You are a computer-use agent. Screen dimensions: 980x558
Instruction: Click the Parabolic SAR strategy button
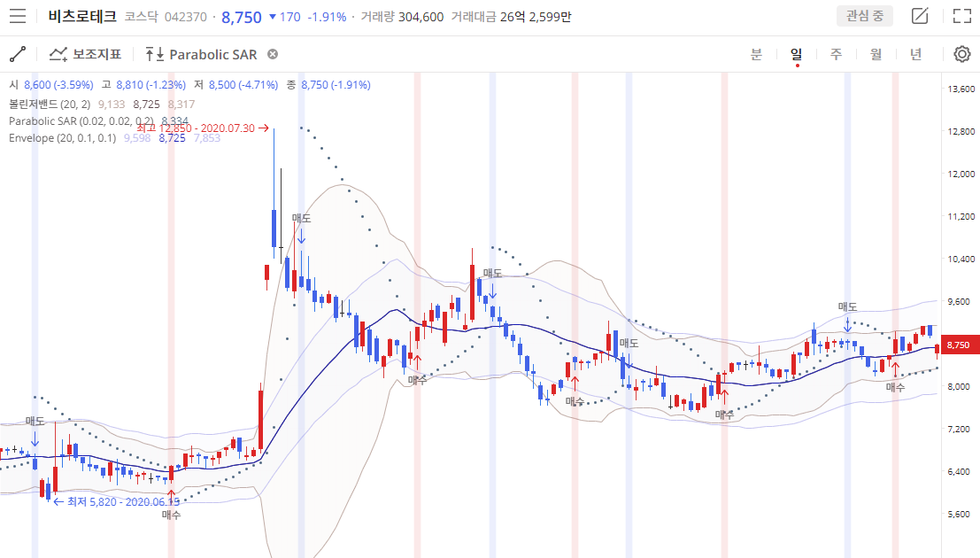(201, 54)
